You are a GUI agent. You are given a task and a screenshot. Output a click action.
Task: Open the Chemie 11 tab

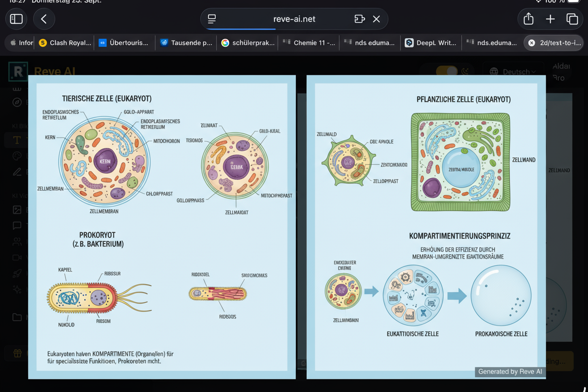pos(309,43)
